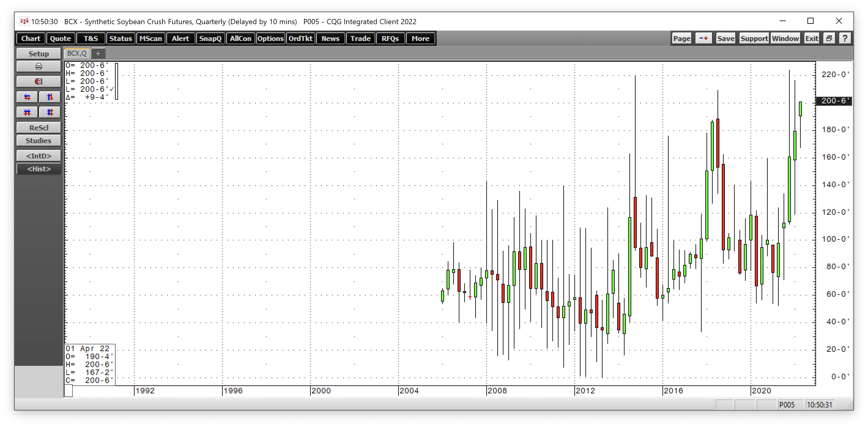The width and height of the screenshot is (868, 427).
Task: Toggle the Hist historical mode button
Action: point(39,169)
